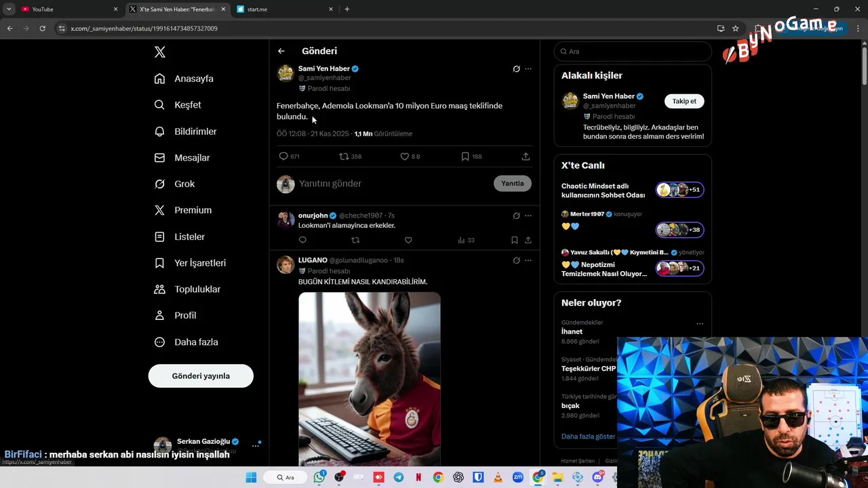Viewport: 868px width, 488px height.
Task: Open the donkey image in LUGANO's reply
Action: [x=370, y=379]
